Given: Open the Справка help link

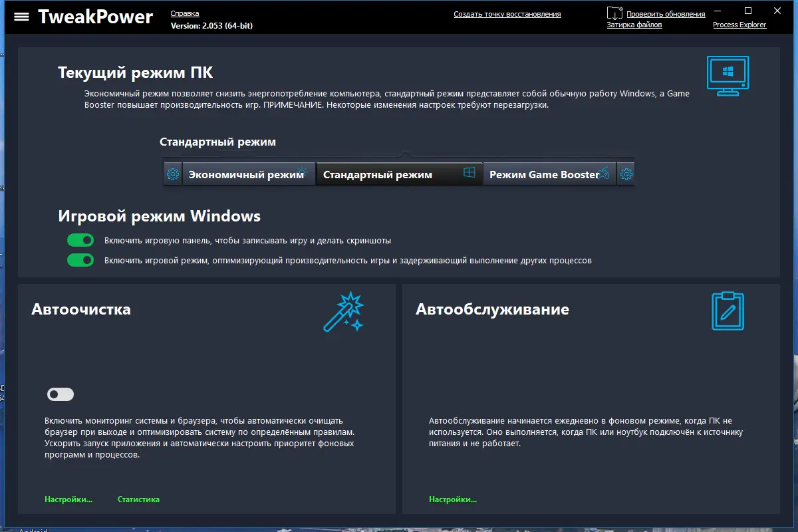Looking at the screenshot, I should (x=185, y=13).
